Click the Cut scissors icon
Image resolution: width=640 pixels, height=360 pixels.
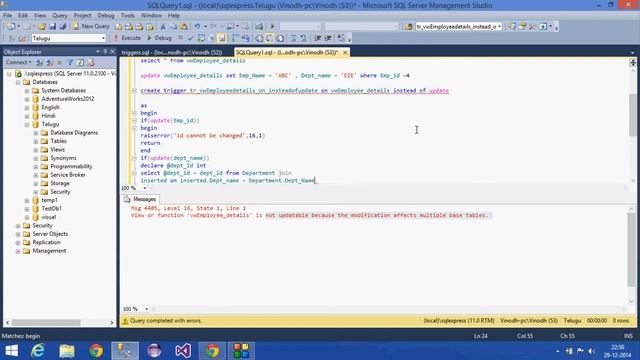click(x=162, y=27)
